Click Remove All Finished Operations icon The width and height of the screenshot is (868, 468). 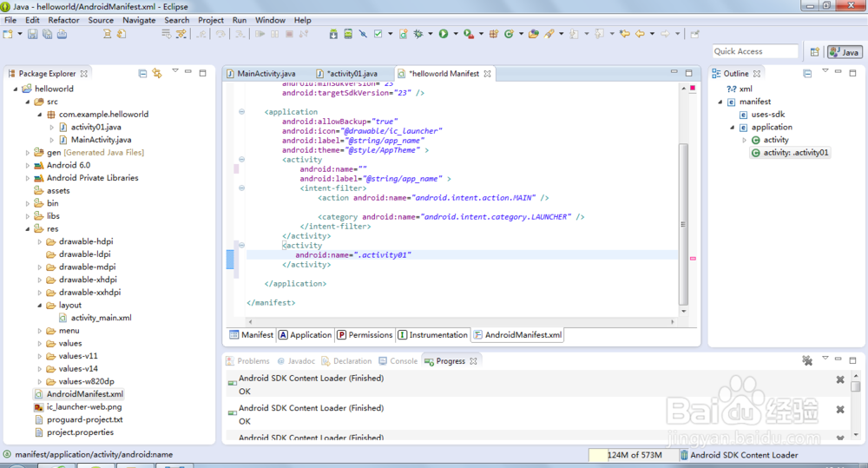(x=807, y=361)
